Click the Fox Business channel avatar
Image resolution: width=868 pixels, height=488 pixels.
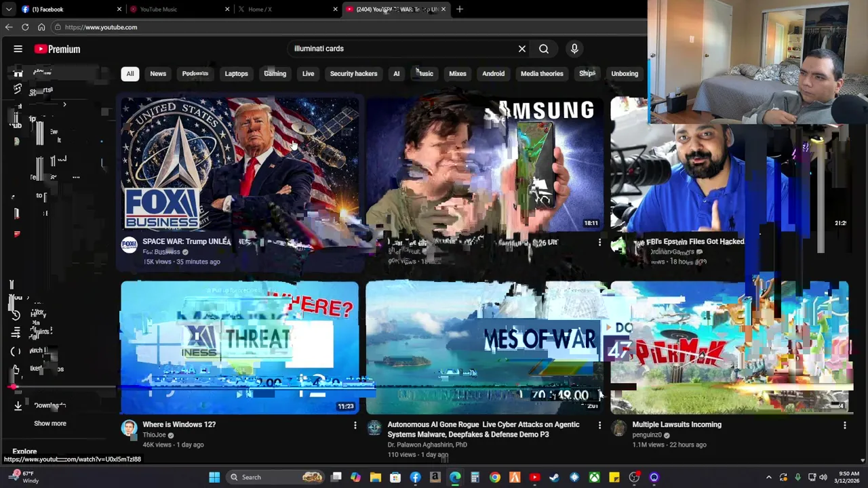(x=129, y=245)
